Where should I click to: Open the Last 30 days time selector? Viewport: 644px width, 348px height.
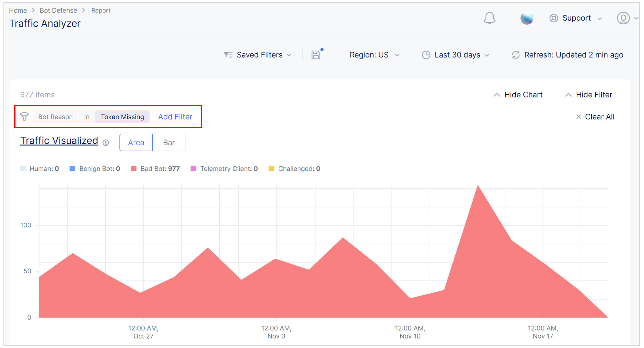pos(457,55)
